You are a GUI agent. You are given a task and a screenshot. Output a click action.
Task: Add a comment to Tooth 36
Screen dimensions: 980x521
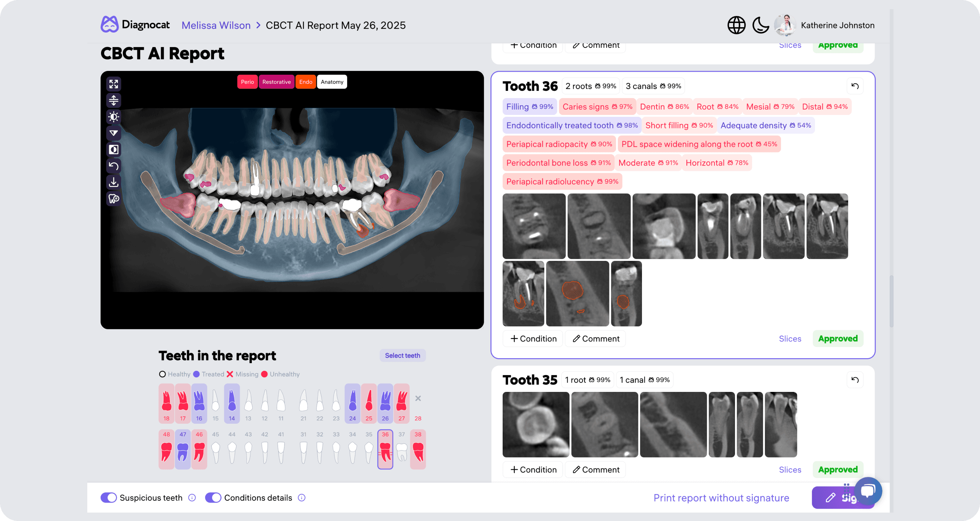596,339
